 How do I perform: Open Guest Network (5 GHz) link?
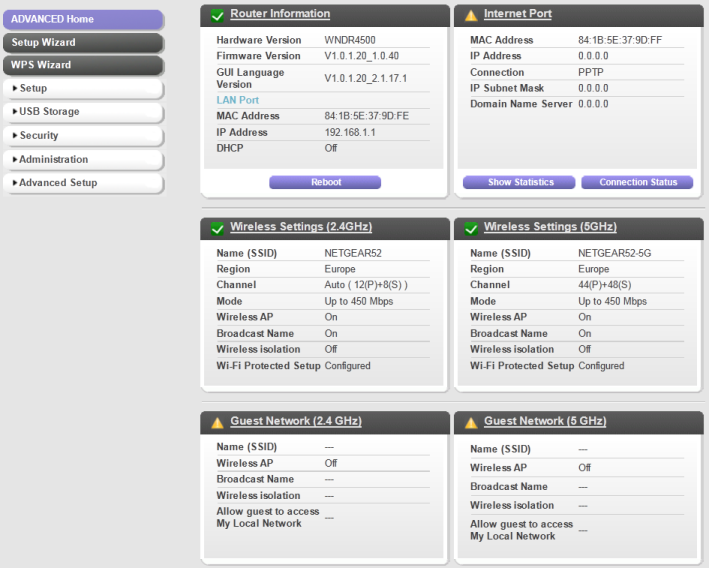545,421
